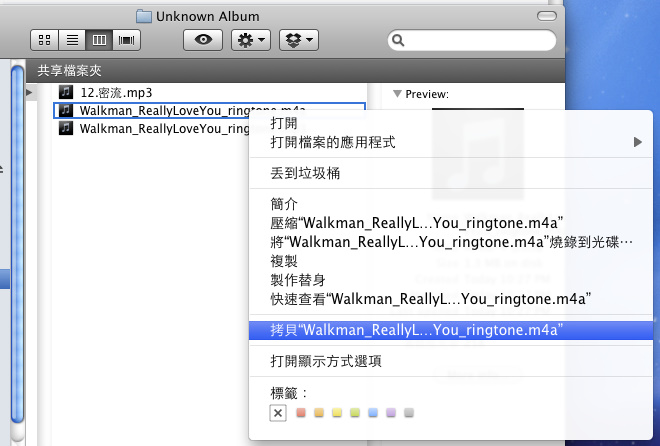The image size is (660, 446).
Task: Select the last Walkman_ReallyLoveYou ringtone file
Action: tap(152, 128)
